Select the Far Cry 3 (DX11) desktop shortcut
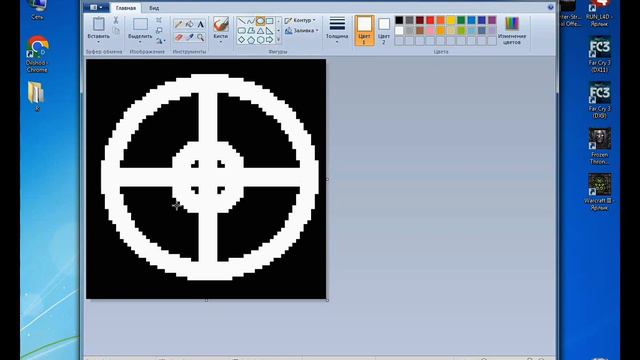 (599, 54)
